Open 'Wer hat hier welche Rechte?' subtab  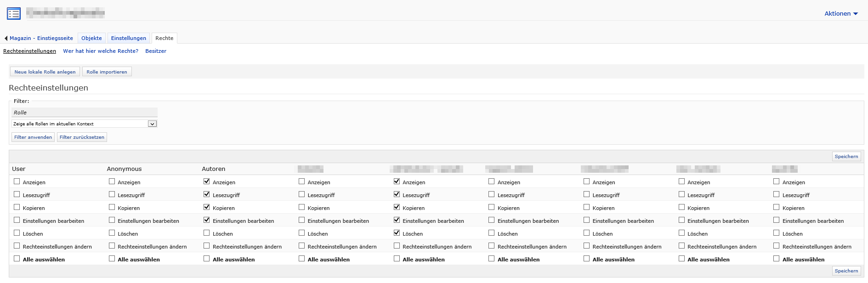click(x=101, y=51)
